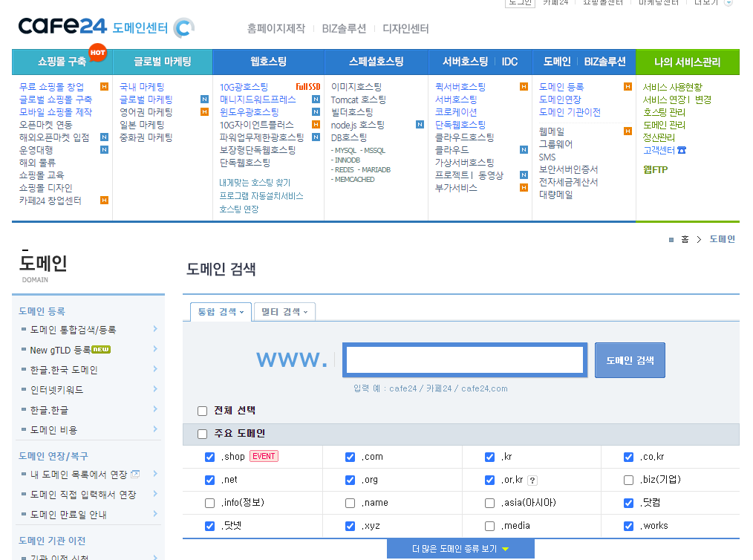Screen dimensions: 753x560
Task: Uncheck the .works domain checkbox
Action: pyautogui.click(x=629, y=527)
